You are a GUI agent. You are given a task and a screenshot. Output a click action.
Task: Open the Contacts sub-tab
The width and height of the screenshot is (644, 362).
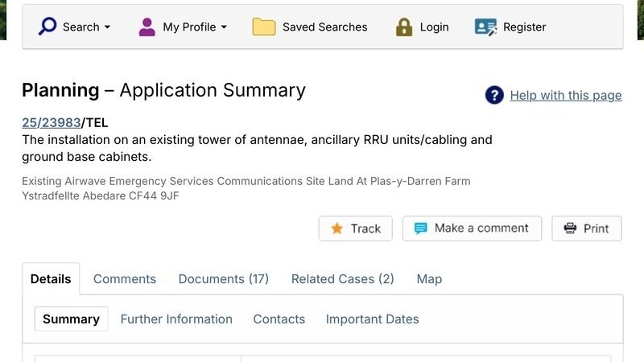(279, 319)
